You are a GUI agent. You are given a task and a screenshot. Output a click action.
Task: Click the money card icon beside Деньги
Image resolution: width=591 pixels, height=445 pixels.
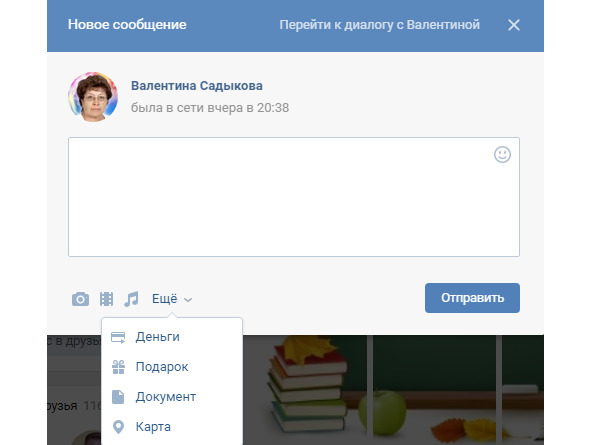pos(118,337)
